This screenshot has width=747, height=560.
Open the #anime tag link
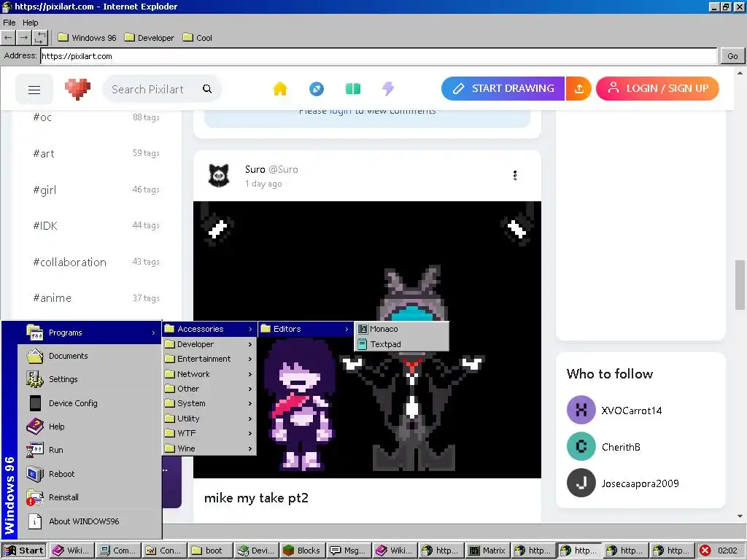(53, 298)
